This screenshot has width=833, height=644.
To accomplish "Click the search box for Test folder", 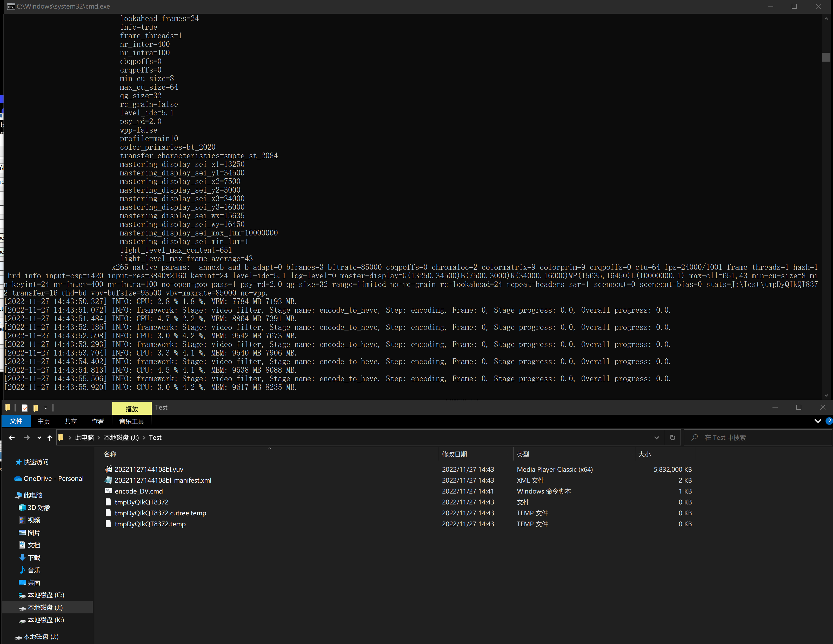I will pyautogui.click(x=757, y=438).
